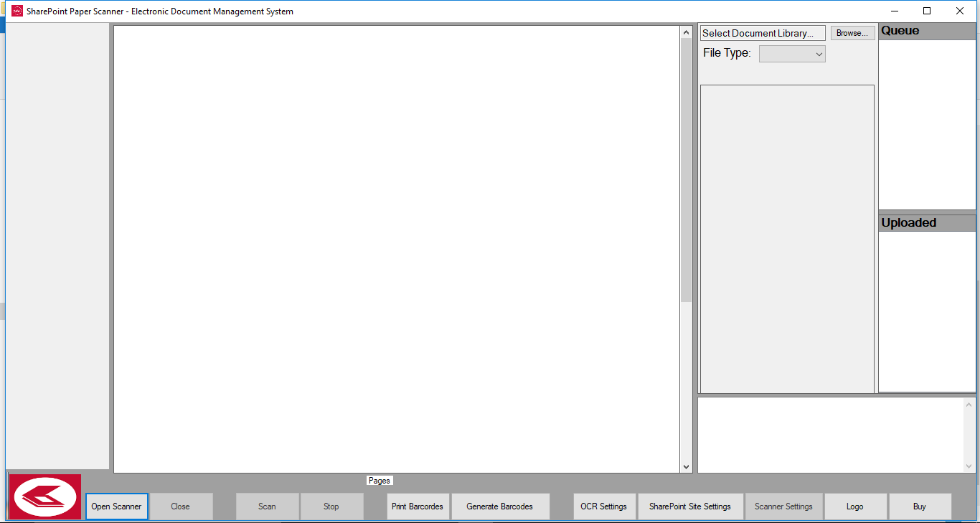
Task: Click Generate Barcodes
Action: tap(500, 506)
